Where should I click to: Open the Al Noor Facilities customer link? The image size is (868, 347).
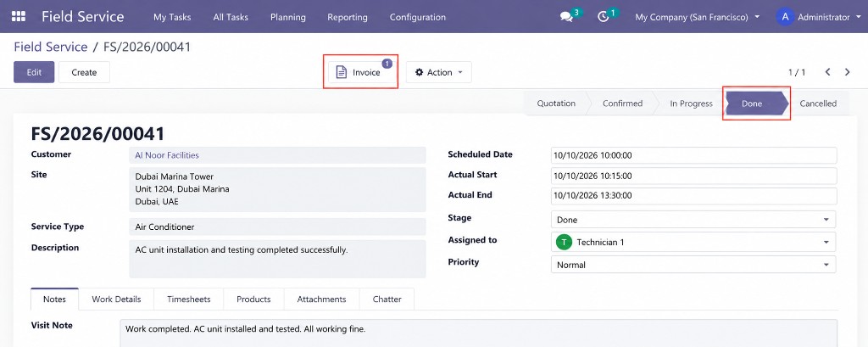(x=167, y=155)
